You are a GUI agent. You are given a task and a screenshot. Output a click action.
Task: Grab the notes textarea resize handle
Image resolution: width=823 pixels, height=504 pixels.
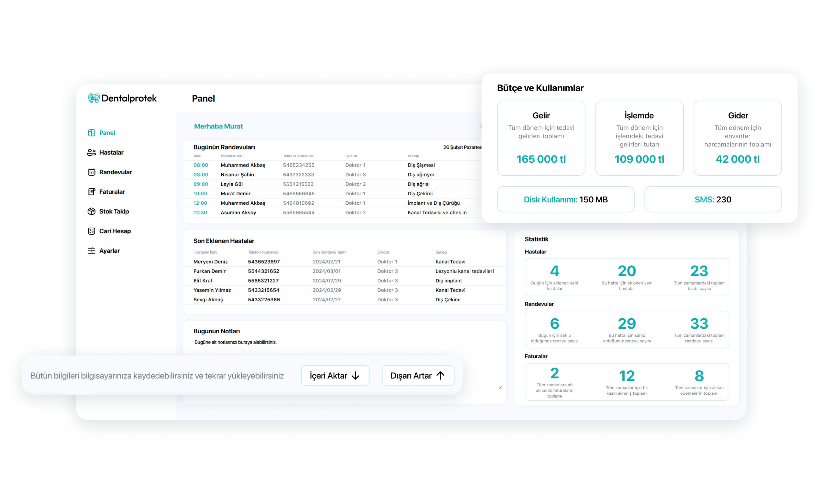500,388
